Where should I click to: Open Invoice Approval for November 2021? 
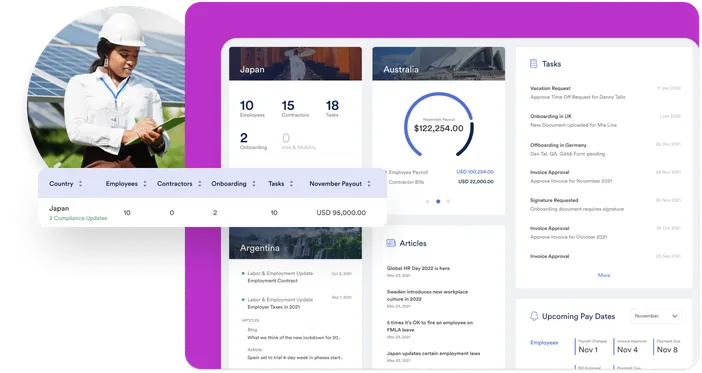pos(605,176)
